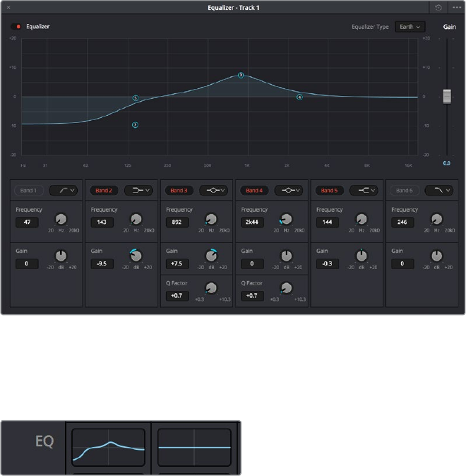Select band 3 node on EQ graph
The width and height of the screenshot is (466, 476).
[x=241, y=75]
